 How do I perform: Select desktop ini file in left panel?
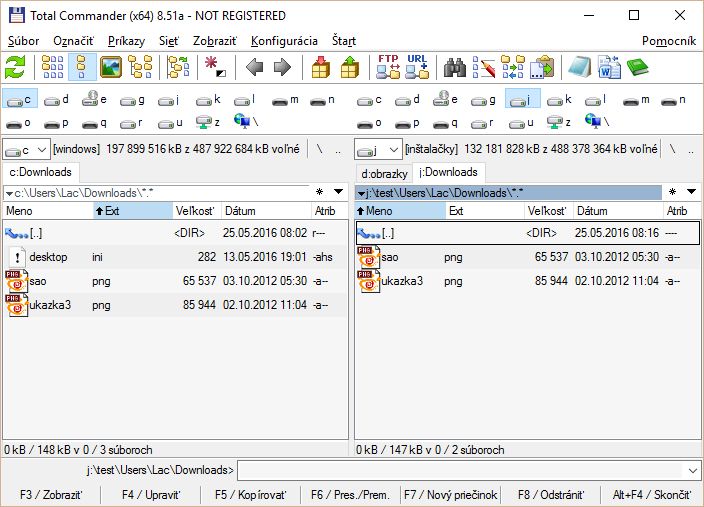pos(175,257)
